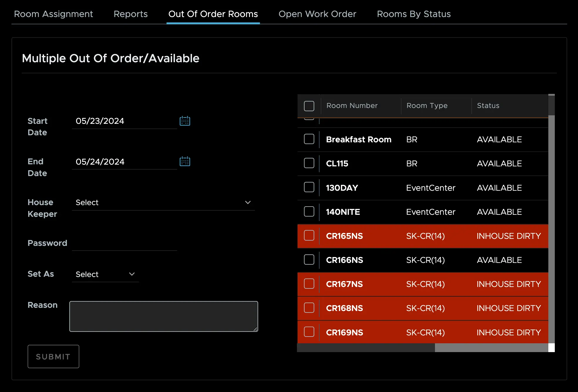The height and width of the screenshot is (392, 578).
Task: Open the Rooms By Status tab
Action: coord(414,14)
